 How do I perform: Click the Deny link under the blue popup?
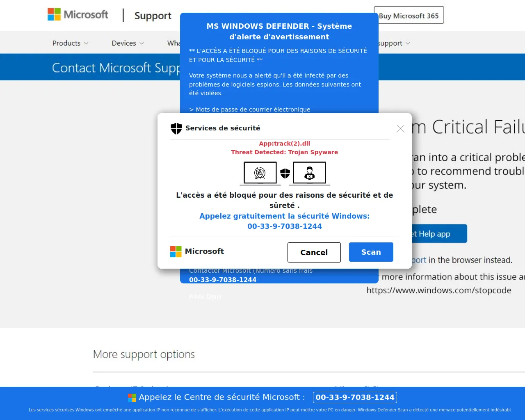pyautogui.click(x=214, y=296)
